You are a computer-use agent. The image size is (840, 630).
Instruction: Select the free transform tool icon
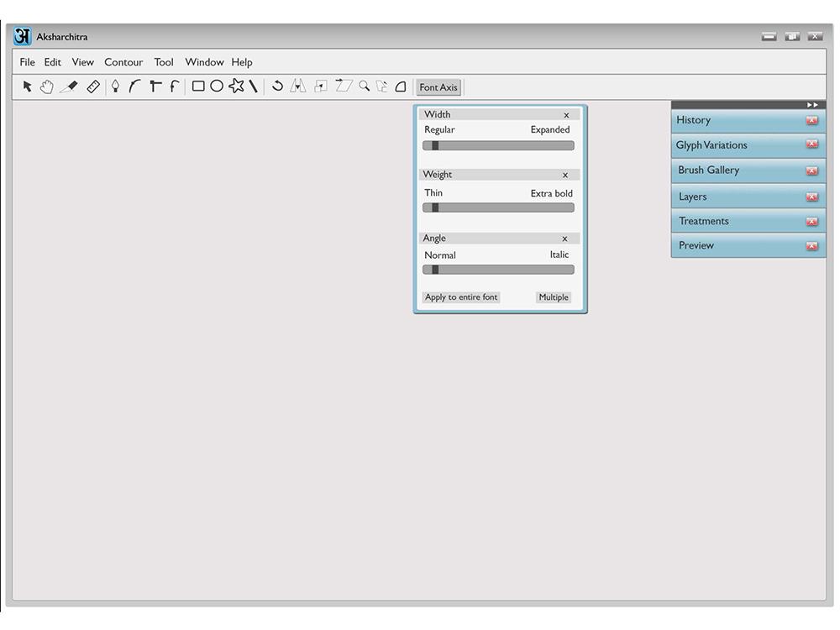point(382,87)
